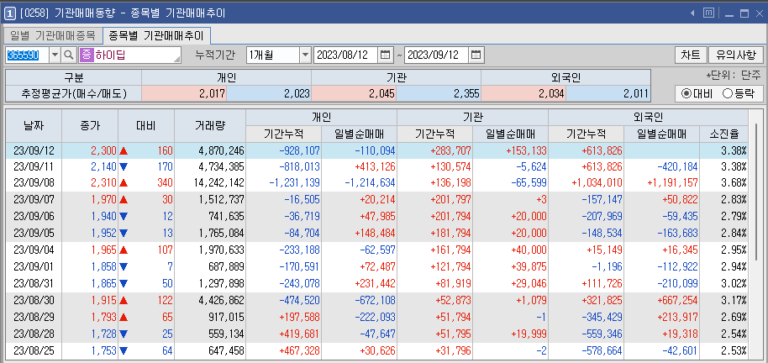Open the end date calendar picker

coord(476,55)
